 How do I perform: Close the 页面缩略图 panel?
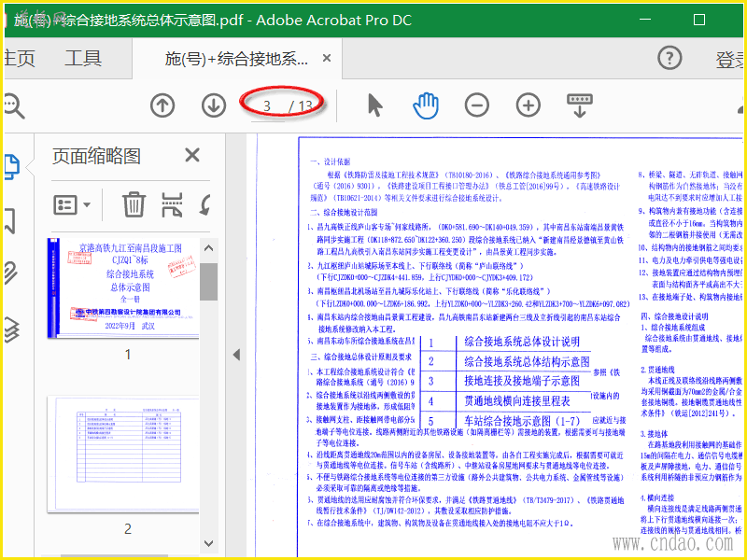[192, 155]
